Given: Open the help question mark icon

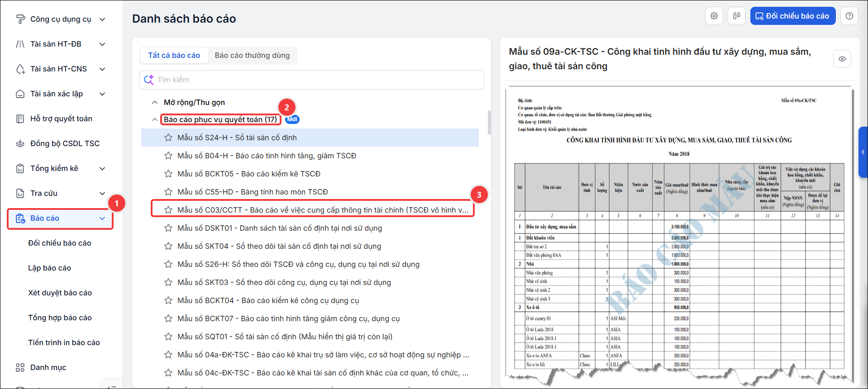Looking at the screenshot, I should tap(849, 16).
